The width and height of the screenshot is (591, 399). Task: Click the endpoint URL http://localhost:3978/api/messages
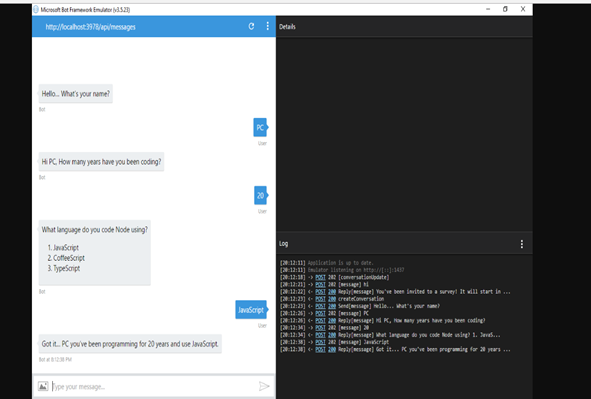(x=90, y=27)
